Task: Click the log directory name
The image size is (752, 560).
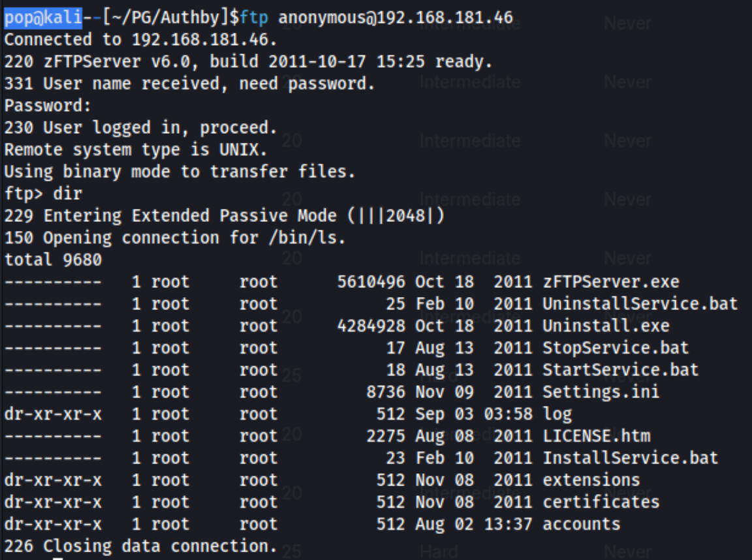Action: pos(557,414)
